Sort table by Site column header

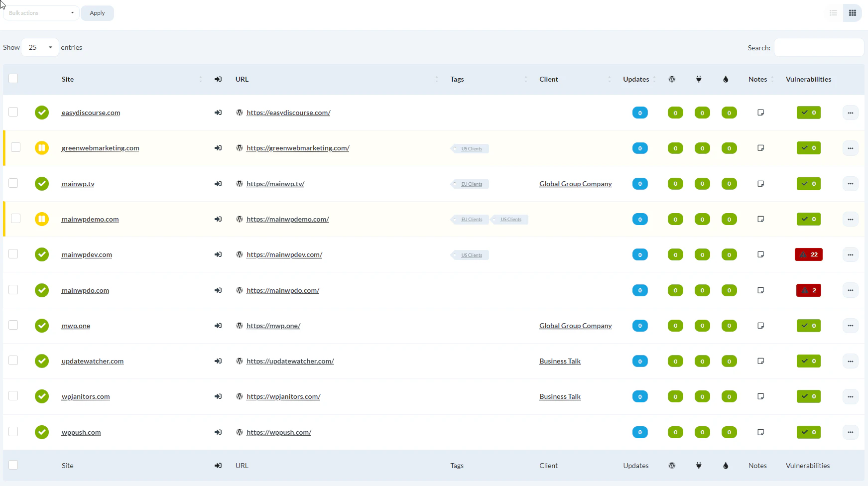(68, 79)
